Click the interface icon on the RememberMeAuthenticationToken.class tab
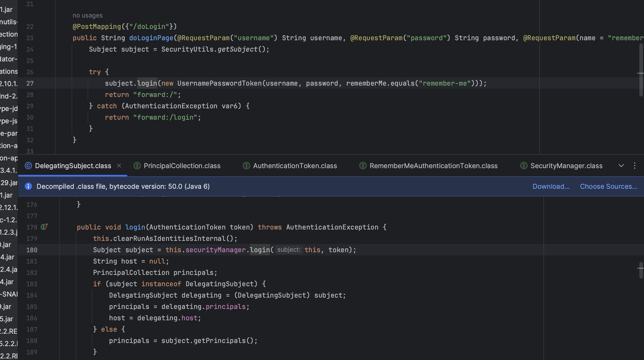Viewport: 644px width, 360px height. pos(363,166)
